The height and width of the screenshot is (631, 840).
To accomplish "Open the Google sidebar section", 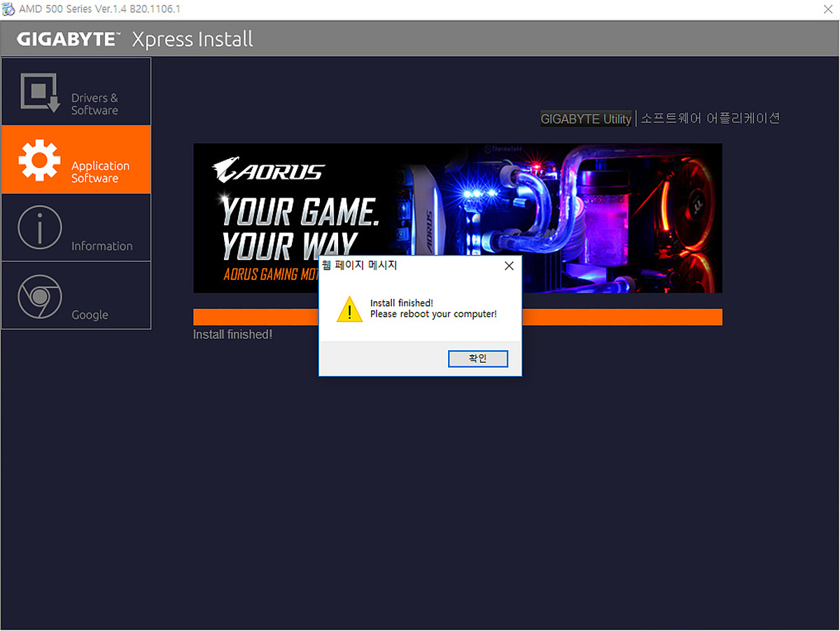I will [76, 296].
